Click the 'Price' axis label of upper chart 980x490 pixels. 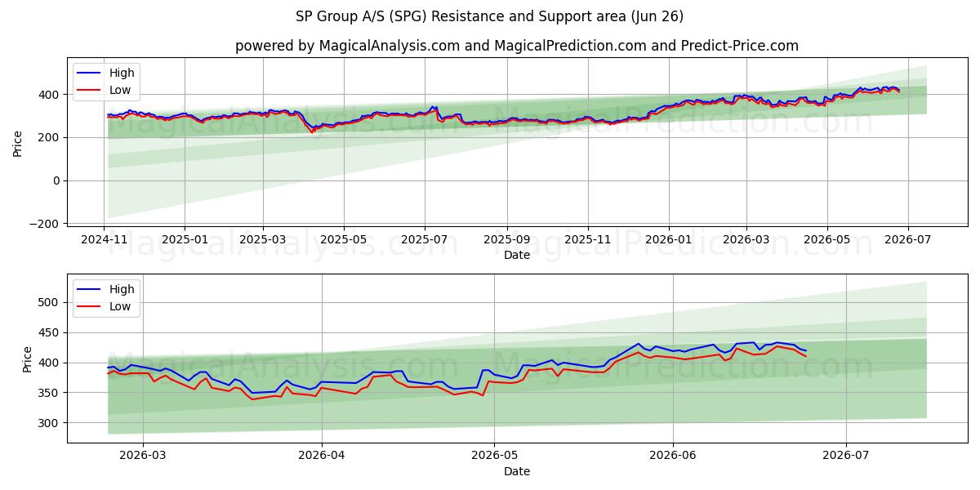[x=18, y=141]
